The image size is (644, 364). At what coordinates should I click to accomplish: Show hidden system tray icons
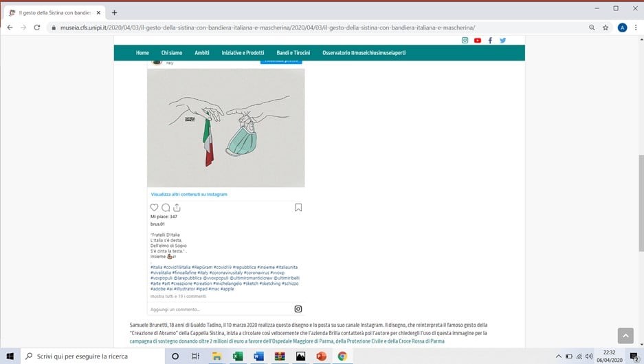558,356
